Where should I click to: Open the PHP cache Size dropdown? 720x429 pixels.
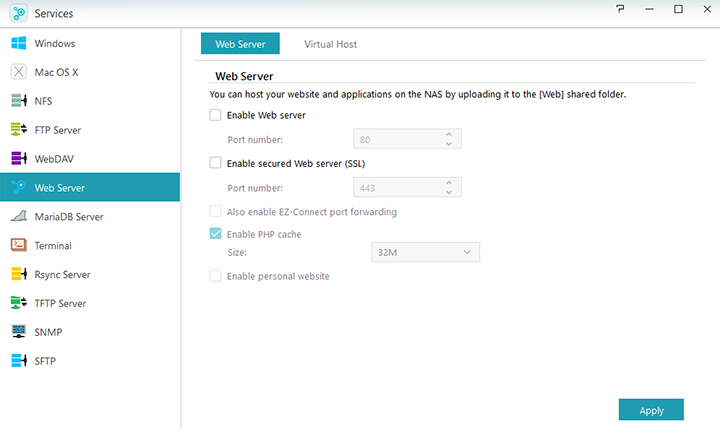425,253
